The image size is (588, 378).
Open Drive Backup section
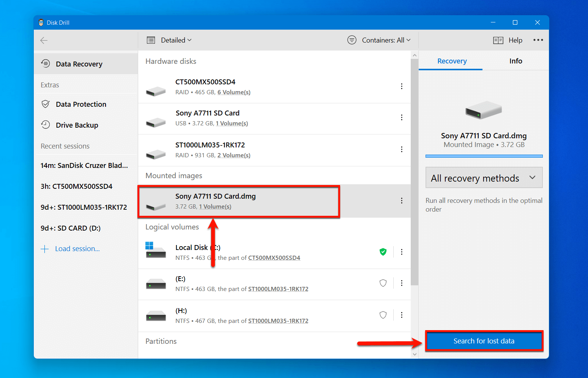pos(86,125)
